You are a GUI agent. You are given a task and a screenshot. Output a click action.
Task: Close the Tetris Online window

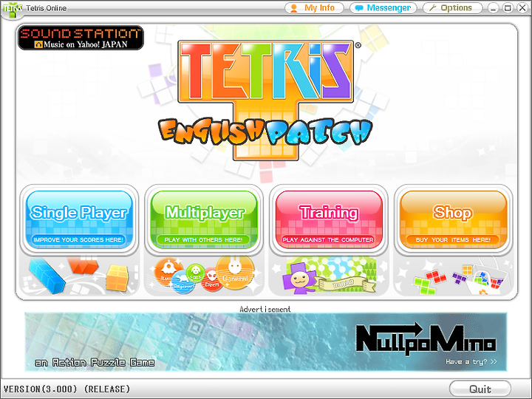tap(522, 8)
